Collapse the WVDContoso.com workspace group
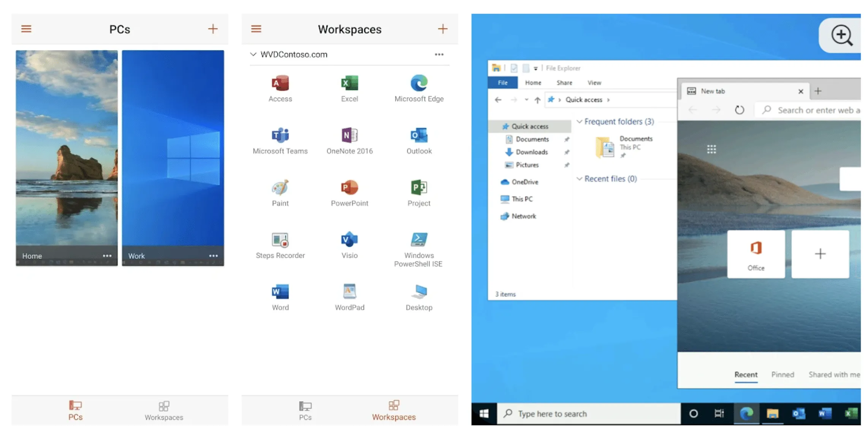 click(253, 54)
